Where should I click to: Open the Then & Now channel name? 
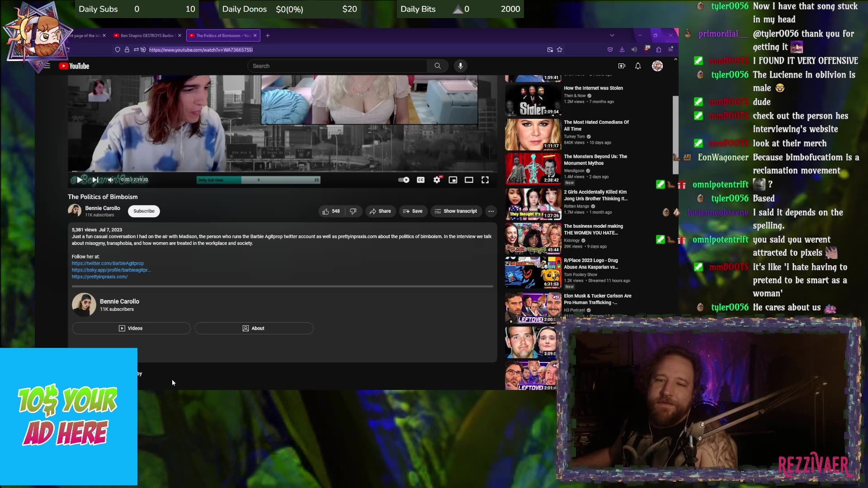tap(575, 96)
